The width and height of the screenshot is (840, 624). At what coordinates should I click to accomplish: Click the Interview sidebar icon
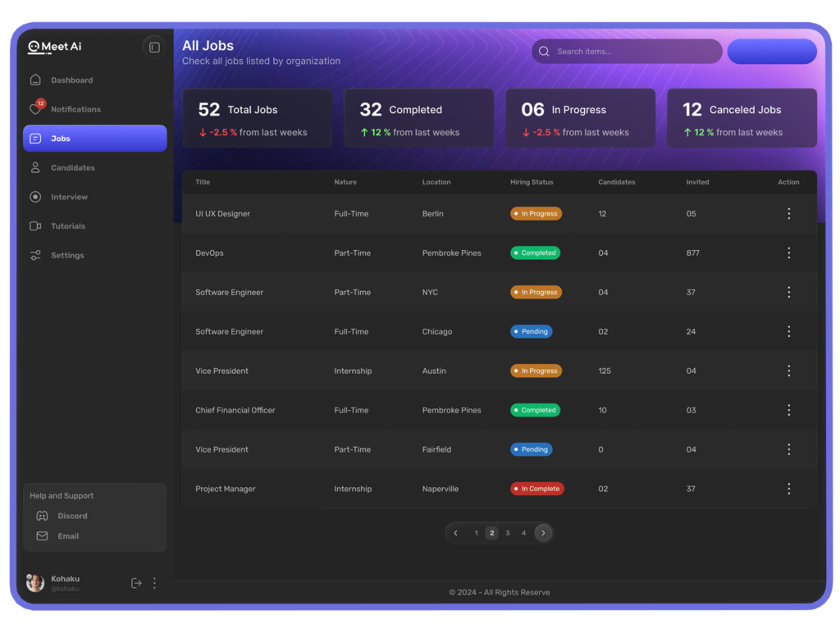point(34,197)
